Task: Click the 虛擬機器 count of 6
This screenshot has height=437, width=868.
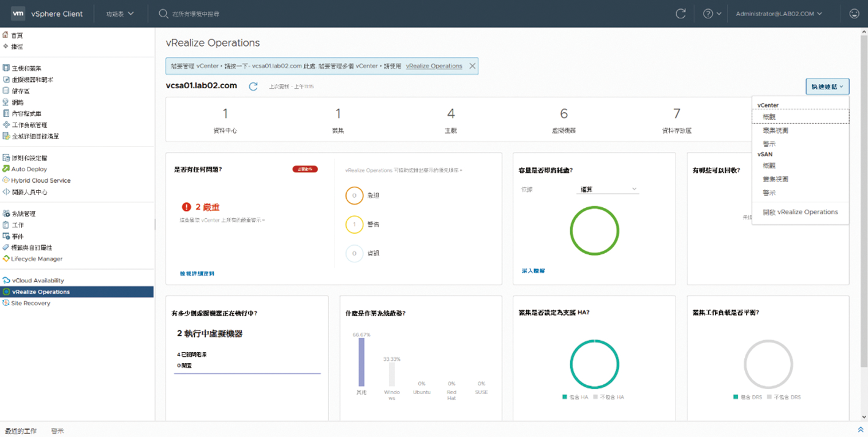Action: 564,114
